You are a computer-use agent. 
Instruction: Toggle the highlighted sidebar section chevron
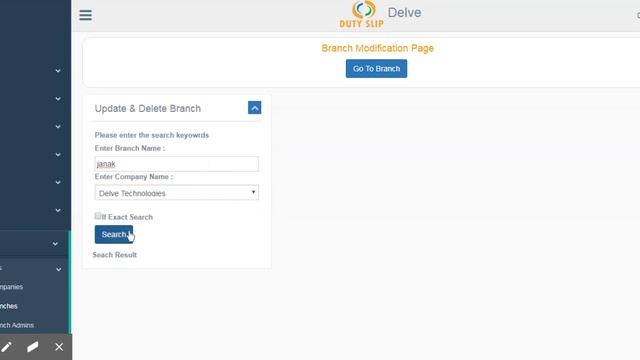click(55, 244)
